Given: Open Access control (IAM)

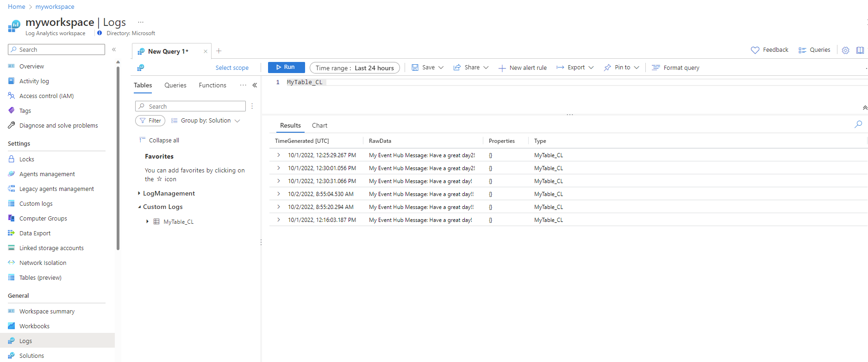Looking at the screenshot, I should (46, 96).
